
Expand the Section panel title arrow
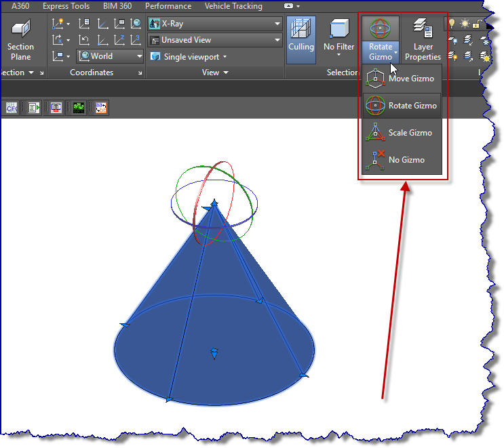point(31,73)
